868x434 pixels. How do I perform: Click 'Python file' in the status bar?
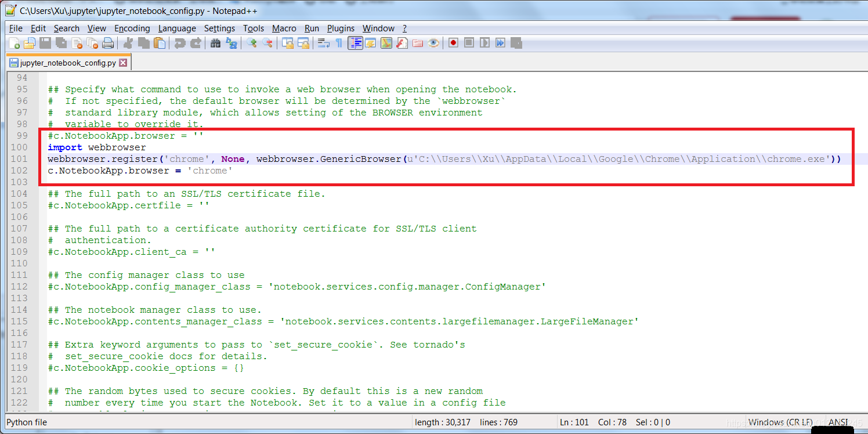(x=27, y=422)
